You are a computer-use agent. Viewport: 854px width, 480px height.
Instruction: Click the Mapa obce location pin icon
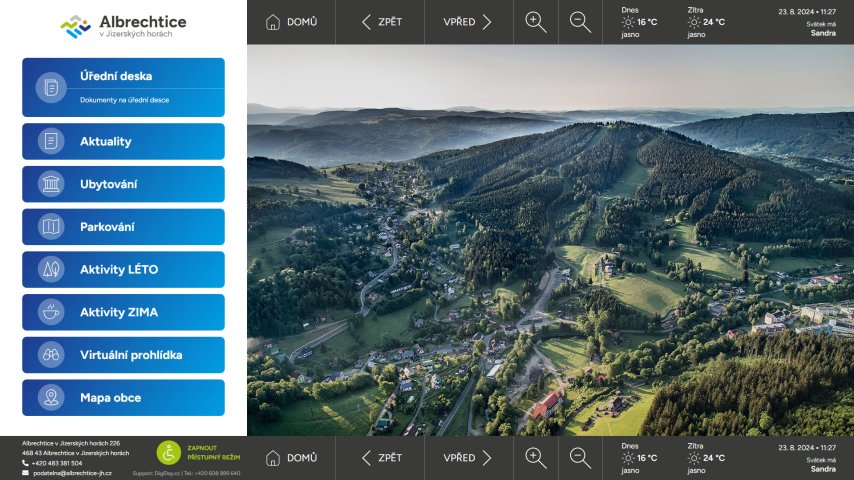point(50,398)
